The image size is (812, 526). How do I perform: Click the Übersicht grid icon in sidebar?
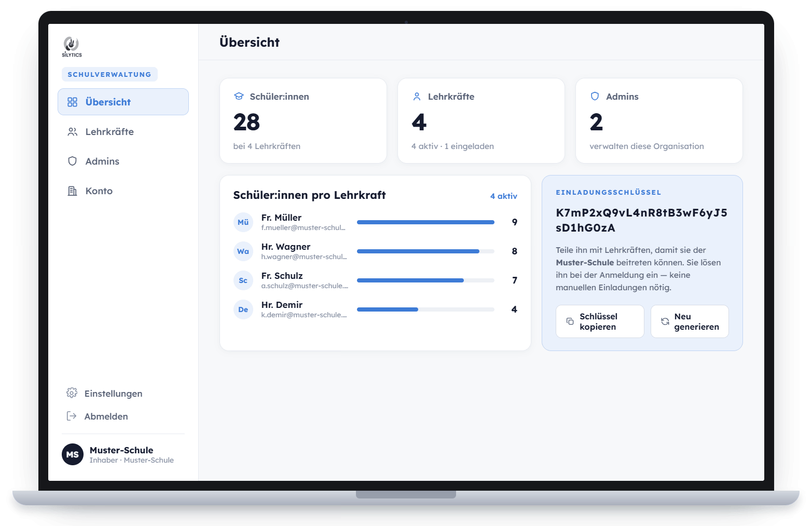(x=73, y=102)
